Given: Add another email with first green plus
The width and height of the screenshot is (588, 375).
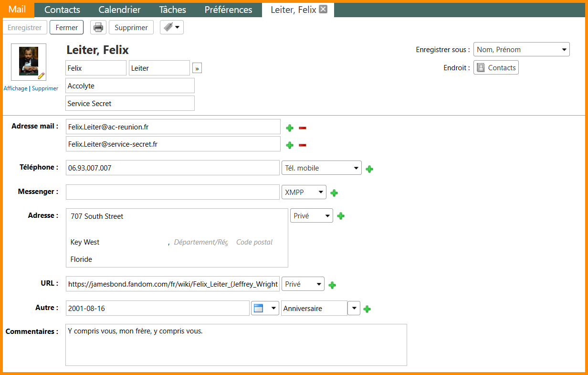Looking at the screenshot, I should tap(290, 128).
